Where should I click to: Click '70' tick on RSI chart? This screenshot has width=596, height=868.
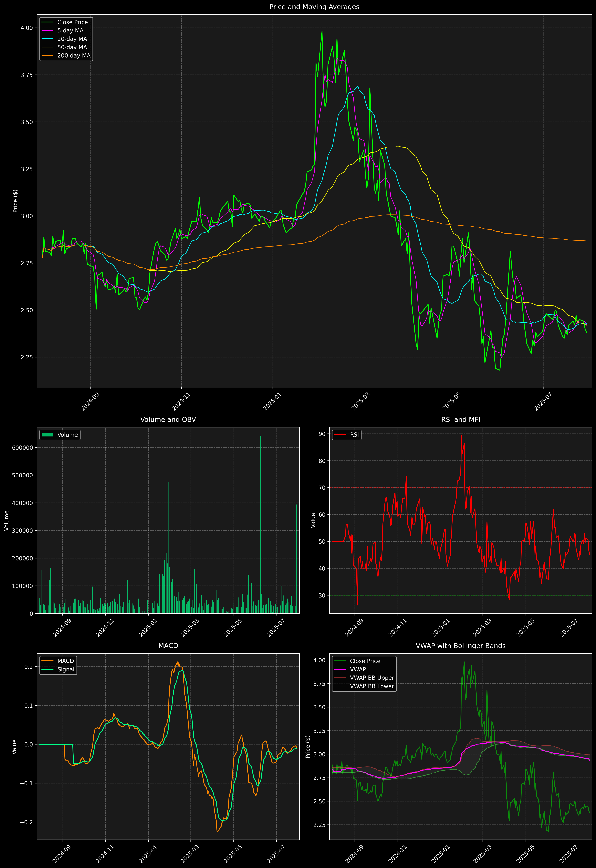pos(322,488)
